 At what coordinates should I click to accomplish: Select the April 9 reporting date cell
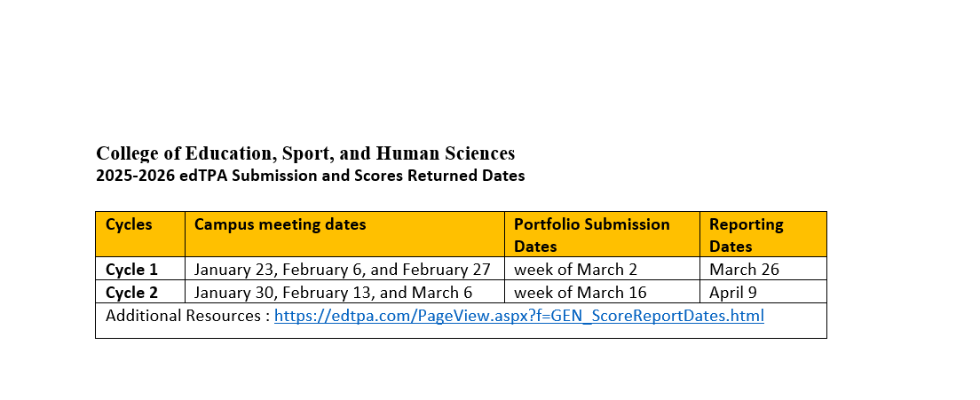coord(733,293)
